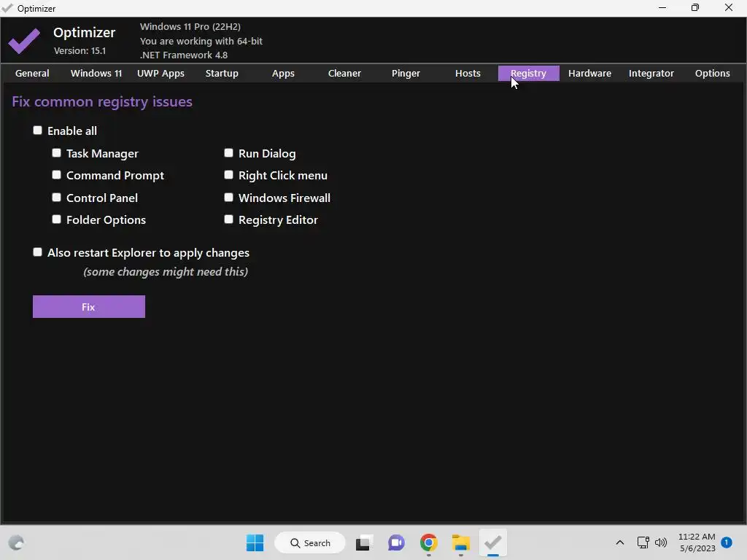Switch to the Cleaner tab
This screenshot has height=560, width=747.
tap(344, 74)
